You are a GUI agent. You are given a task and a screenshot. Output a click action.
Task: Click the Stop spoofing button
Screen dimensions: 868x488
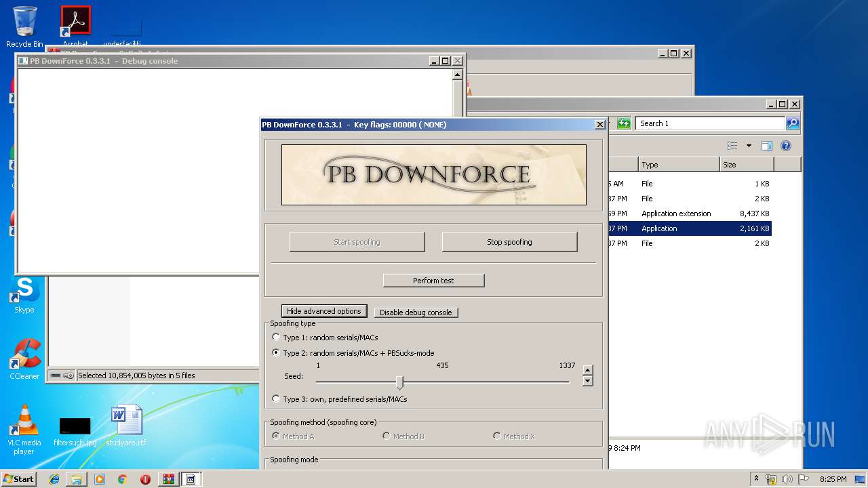509,242
